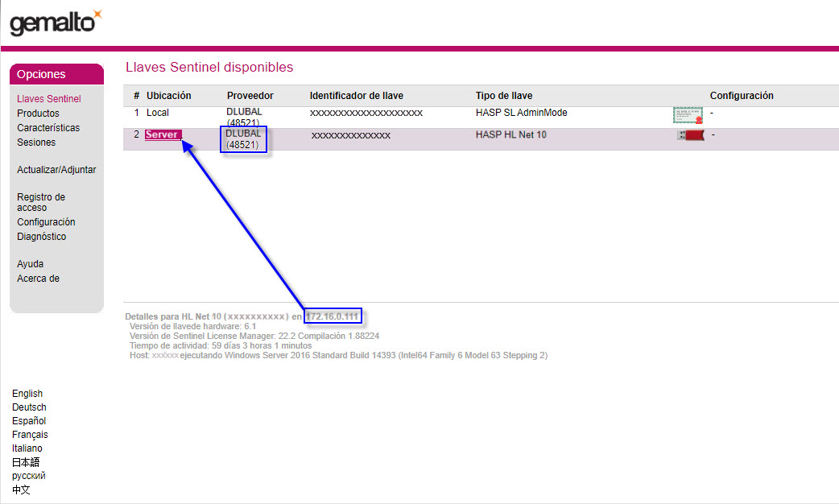This screenshot has width=839, height=504.
Task: Select Actualizar/Adjuntar in the sidebar
Action: [x=56, y=170]
